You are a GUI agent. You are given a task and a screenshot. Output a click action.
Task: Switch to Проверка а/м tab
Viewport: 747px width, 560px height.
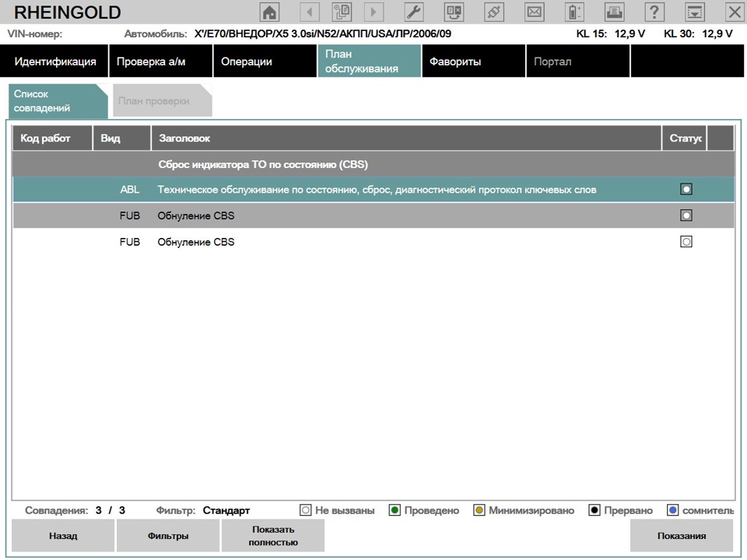(x=160, y=61)
